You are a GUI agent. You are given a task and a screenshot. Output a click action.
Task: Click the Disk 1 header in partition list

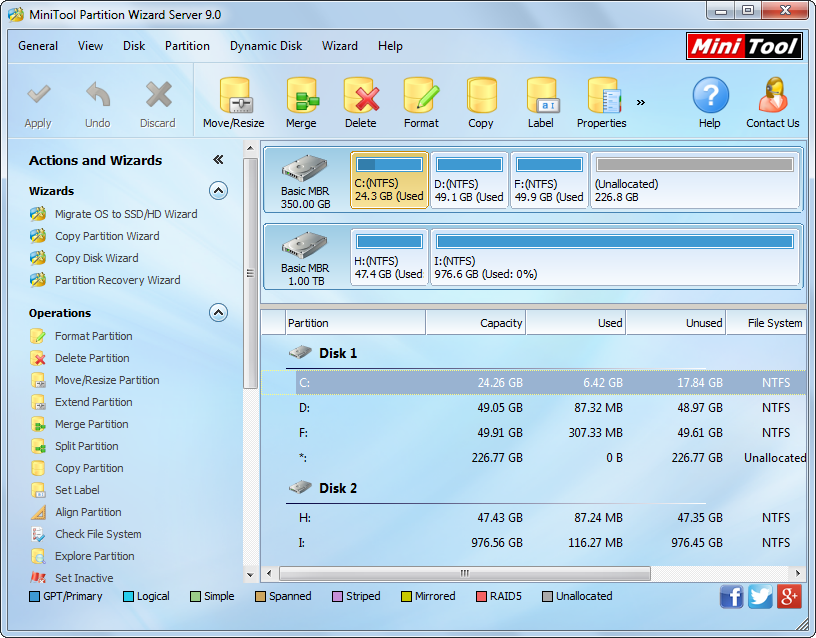(338, 353)
